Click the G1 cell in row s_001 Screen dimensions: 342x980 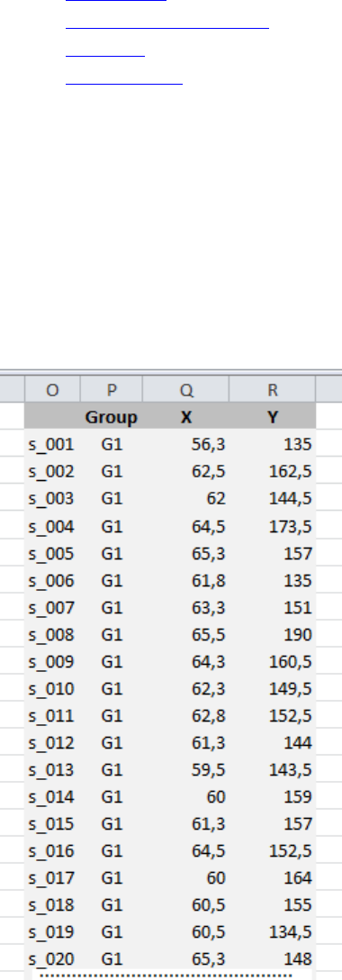click(x=112, y=444)
